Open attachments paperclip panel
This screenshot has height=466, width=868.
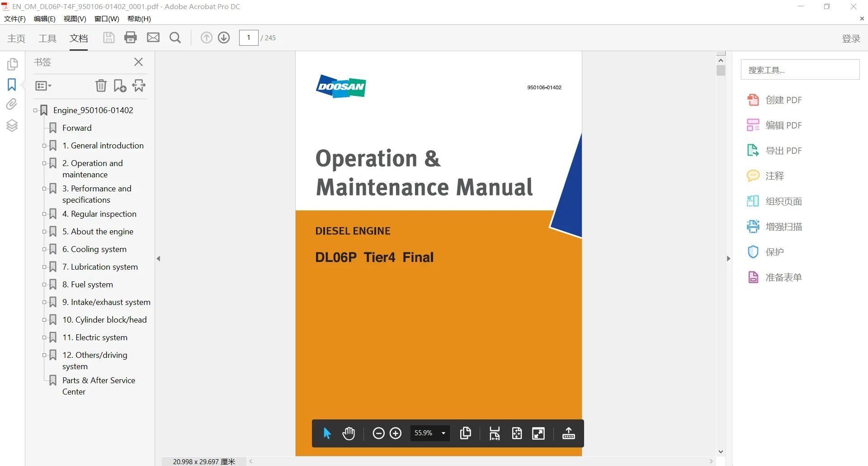pos(12,105)
